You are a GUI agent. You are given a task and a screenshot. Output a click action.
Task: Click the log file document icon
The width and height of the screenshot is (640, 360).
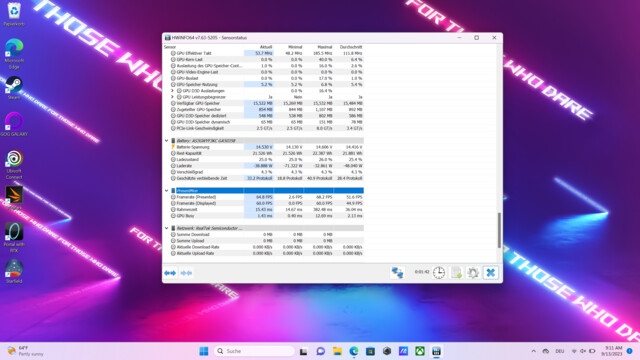456,272
